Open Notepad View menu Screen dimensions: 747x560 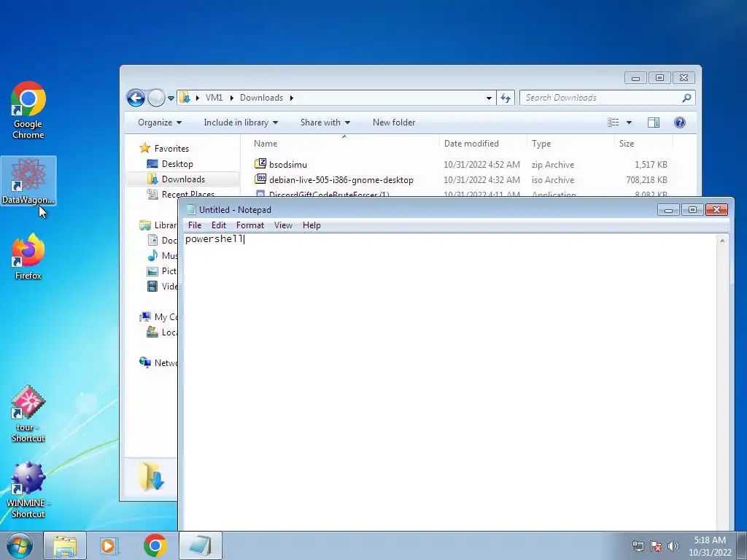[284, 225]
